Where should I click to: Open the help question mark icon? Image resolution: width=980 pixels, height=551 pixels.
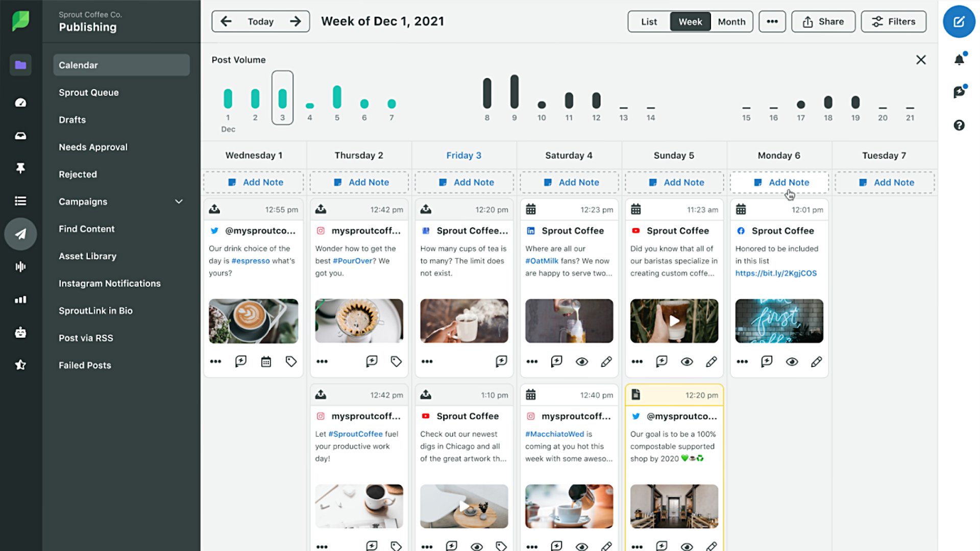(959, 125)
